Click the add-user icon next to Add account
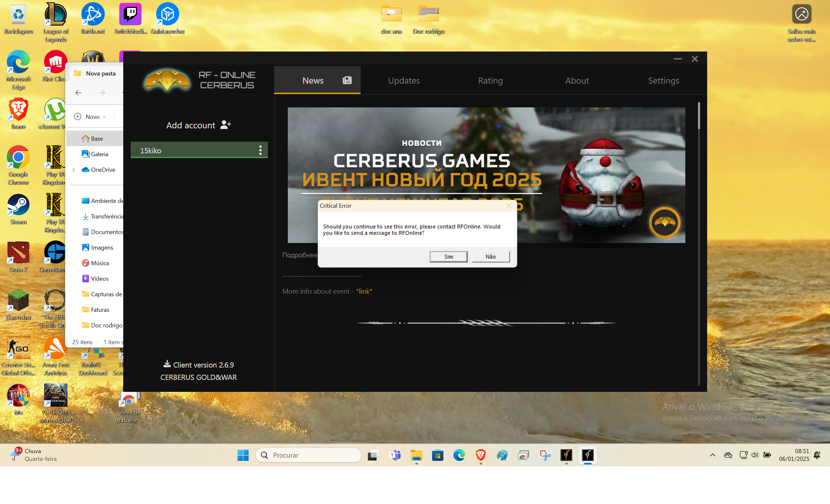Viewport: 830px width, 504px height. pyautogui.click(x=225, y=125)
